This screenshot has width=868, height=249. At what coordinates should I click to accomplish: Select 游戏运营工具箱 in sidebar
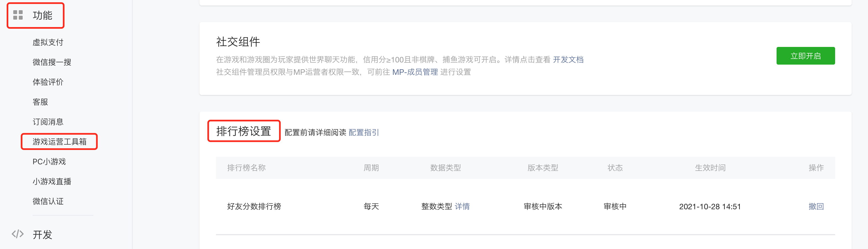59,142
